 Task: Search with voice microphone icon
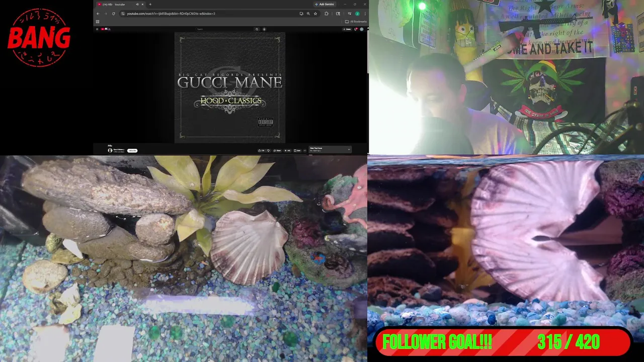(x=264, y=29)
